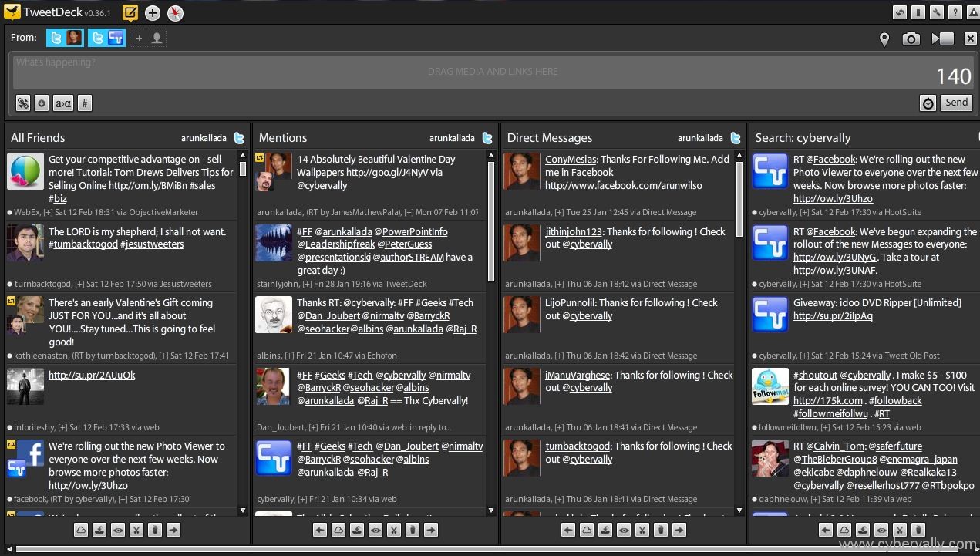980x556 pixels.
Task: Click the scissors icon under All Friends column
Action: pos(136,530)
